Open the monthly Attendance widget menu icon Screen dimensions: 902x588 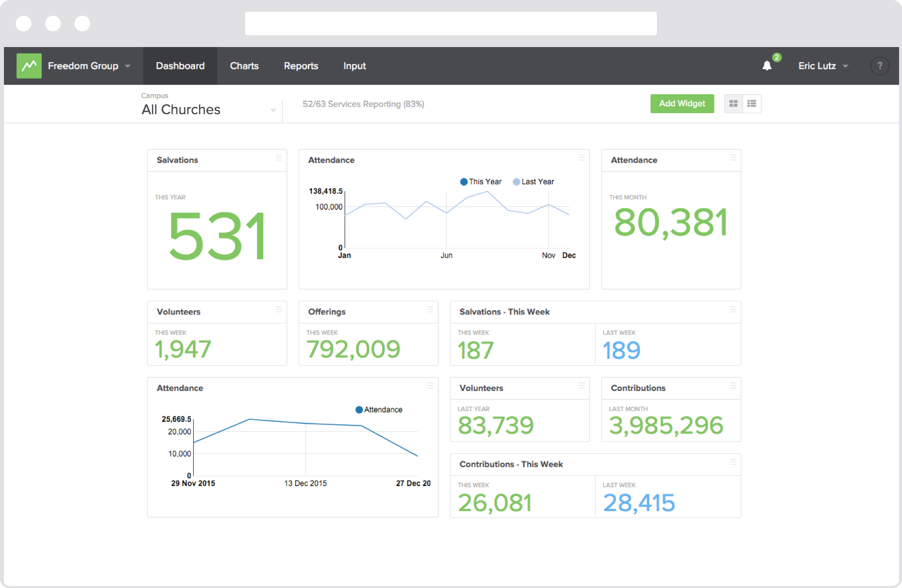[733, 158]
